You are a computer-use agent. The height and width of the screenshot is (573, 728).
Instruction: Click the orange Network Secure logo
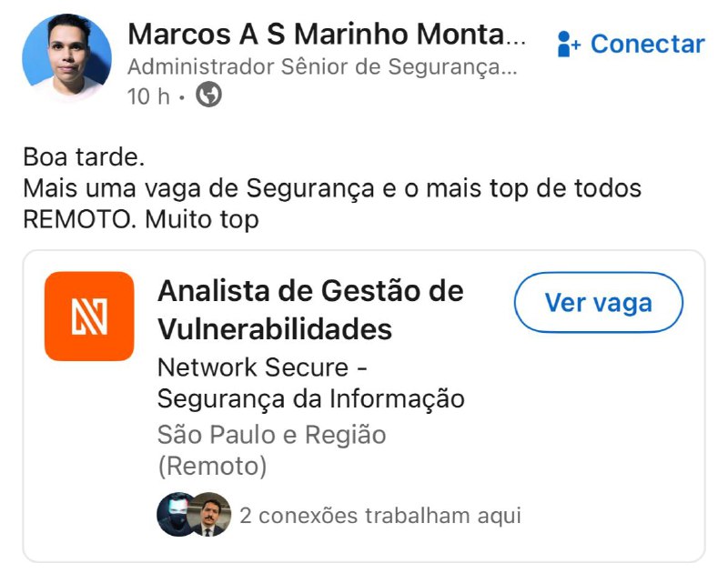(x=89, y=317)
